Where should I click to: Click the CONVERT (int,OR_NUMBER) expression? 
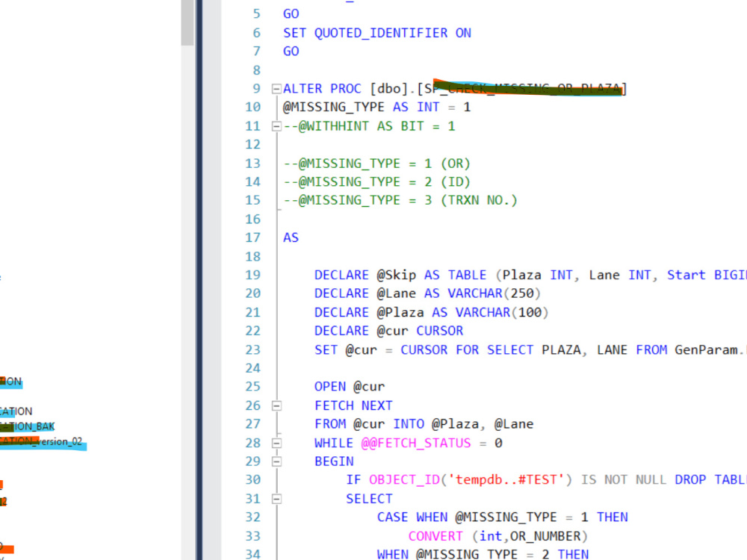498,536
